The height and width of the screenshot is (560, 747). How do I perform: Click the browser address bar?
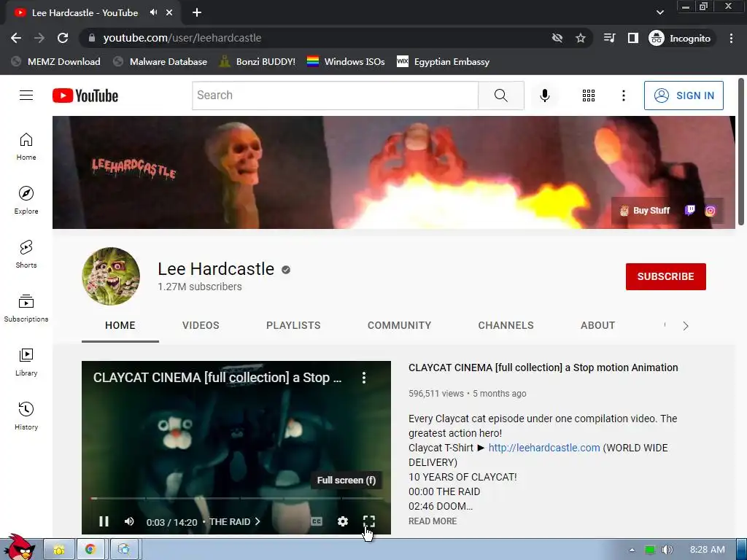pos(314,38)
